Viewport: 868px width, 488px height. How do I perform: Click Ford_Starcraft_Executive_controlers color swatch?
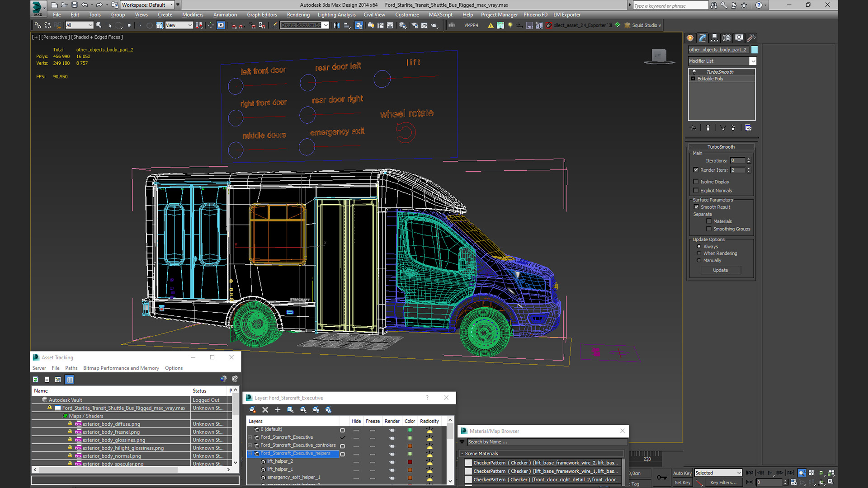[x=410, y=446]
